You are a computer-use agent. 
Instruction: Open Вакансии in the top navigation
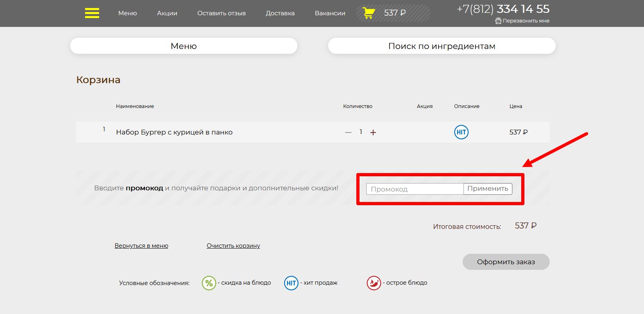330,13
